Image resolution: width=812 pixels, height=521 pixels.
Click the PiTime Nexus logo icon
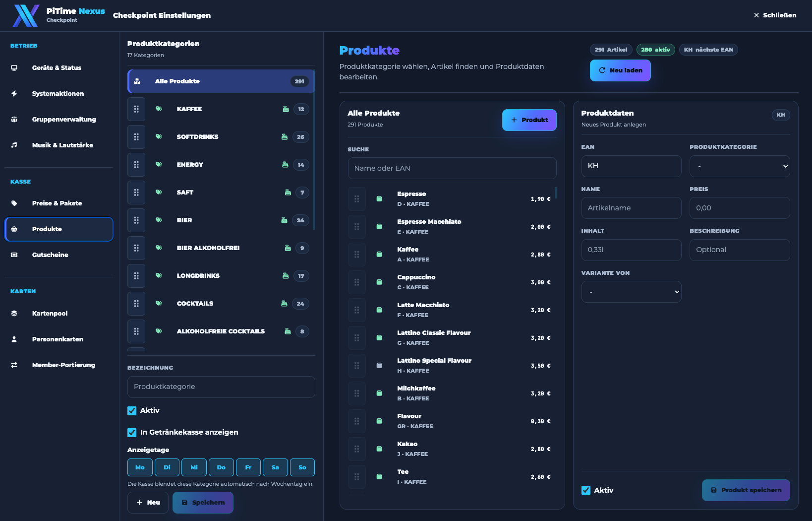click(26, 16)
